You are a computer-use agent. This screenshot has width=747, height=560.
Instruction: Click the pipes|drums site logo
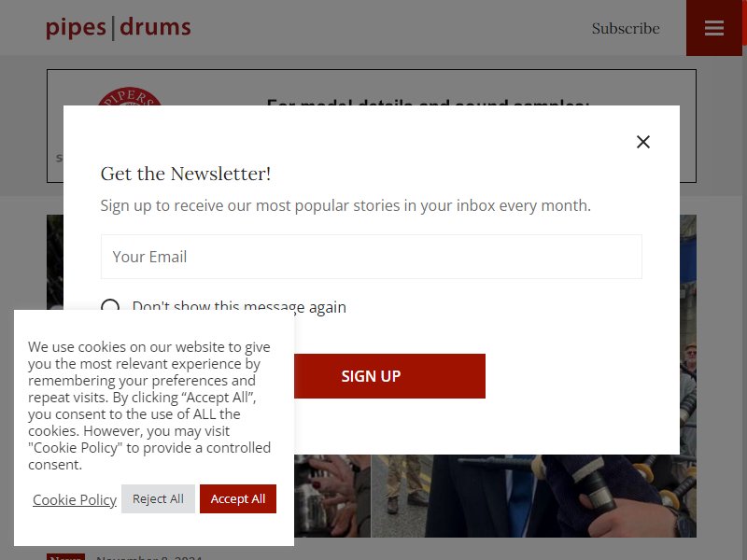coord(119,28)
